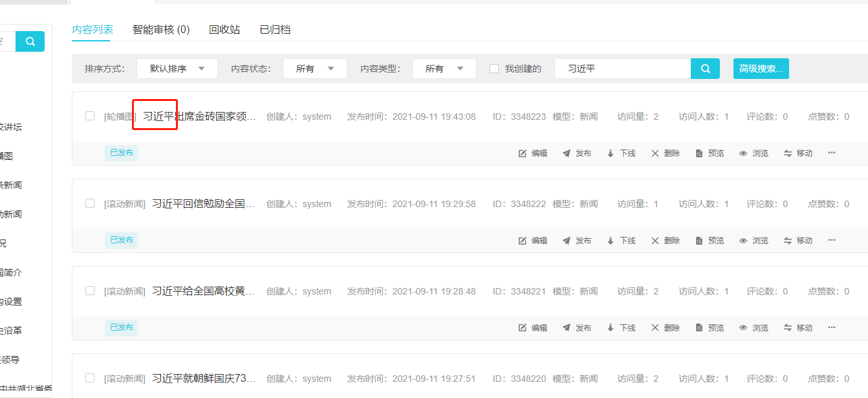
Task: Take item ID 3348221 offline (下线)
Action: pos(621,328)
